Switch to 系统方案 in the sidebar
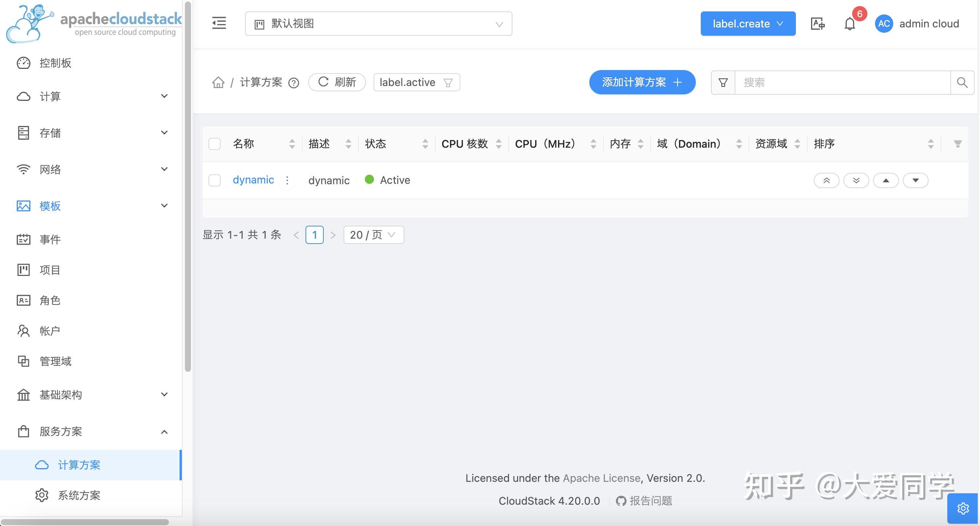The height and width of the screenshot is (526, 980). 79,495
